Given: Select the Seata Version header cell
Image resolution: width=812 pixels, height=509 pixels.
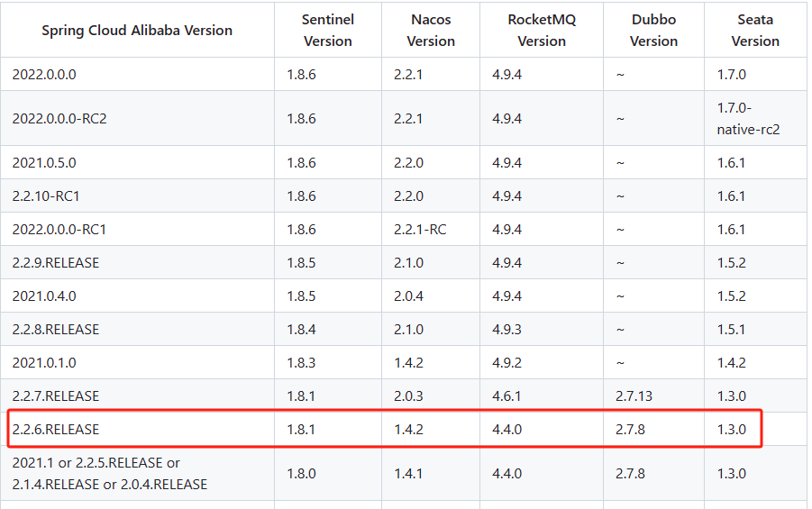Looking at the screenshot, I should click(755, 30).
